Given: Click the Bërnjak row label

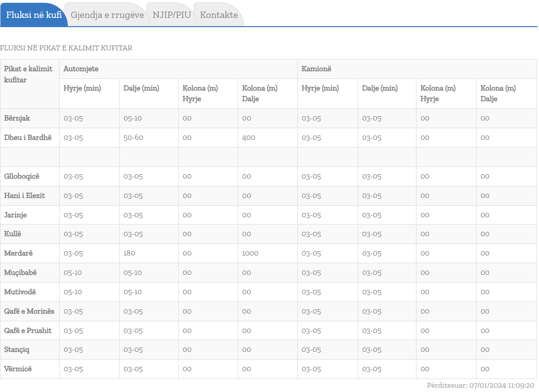Looking at the screenshot, I should (17, 118).
